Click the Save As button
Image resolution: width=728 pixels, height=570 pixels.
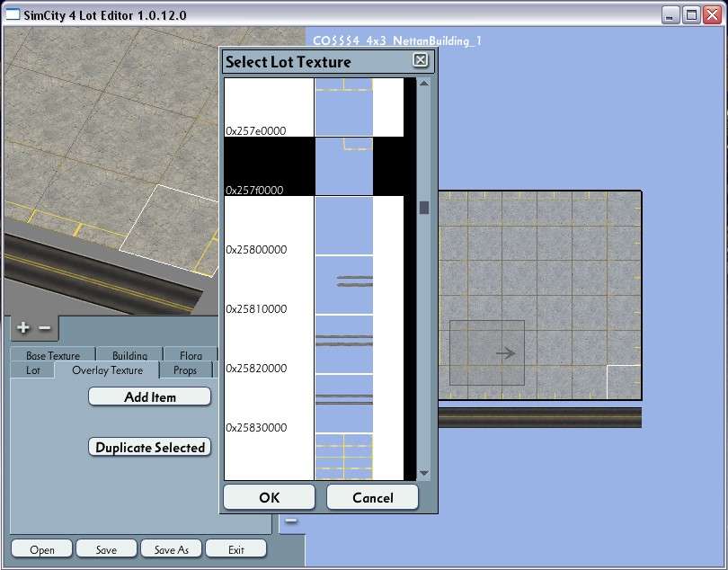(172, 549)
